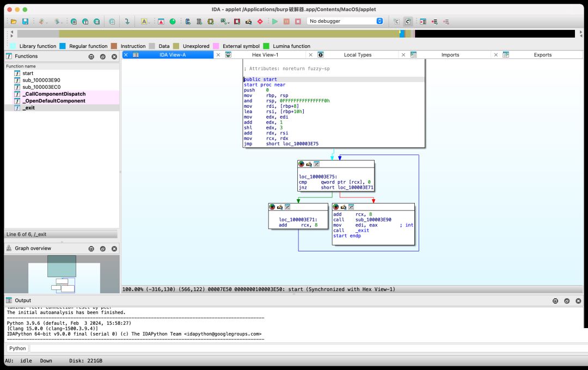Click the Regular function blue swatch
Viewport: 588px width, 370px height.
(63, 46)
